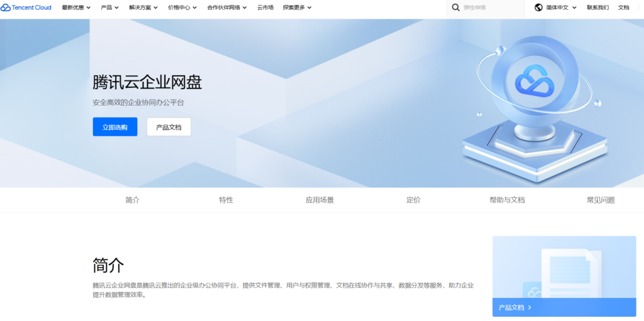The height and width of the screenshot is (321, 644).
Task: Go to 云市场 in the top navigation
Action: click(x=265, y=8)
